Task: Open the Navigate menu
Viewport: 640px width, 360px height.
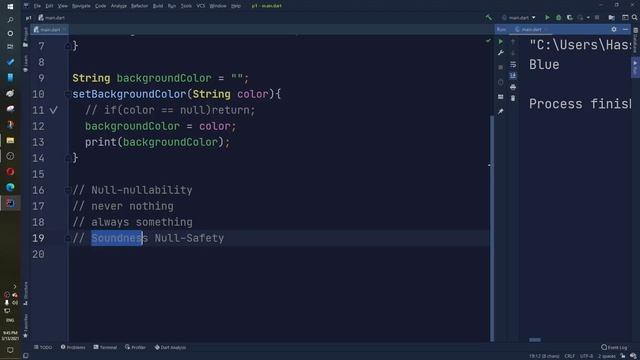Action: tap(81, 6)
